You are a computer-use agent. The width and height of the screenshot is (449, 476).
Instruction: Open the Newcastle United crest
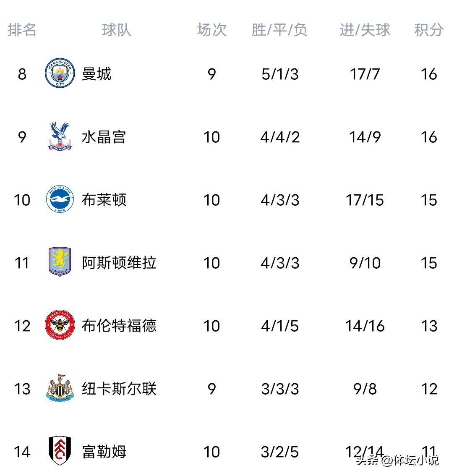[60, 388]
